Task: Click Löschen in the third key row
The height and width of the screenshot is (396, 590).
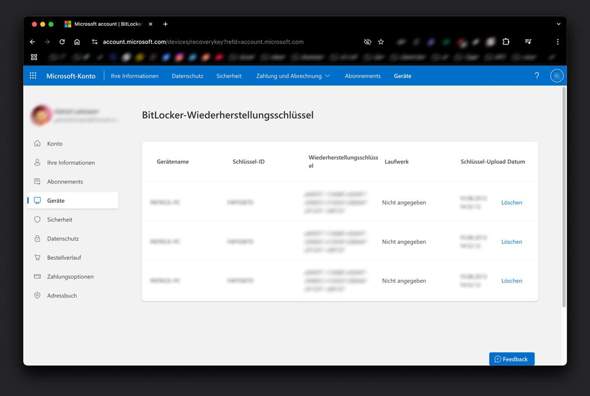Action: click(512, 281)
